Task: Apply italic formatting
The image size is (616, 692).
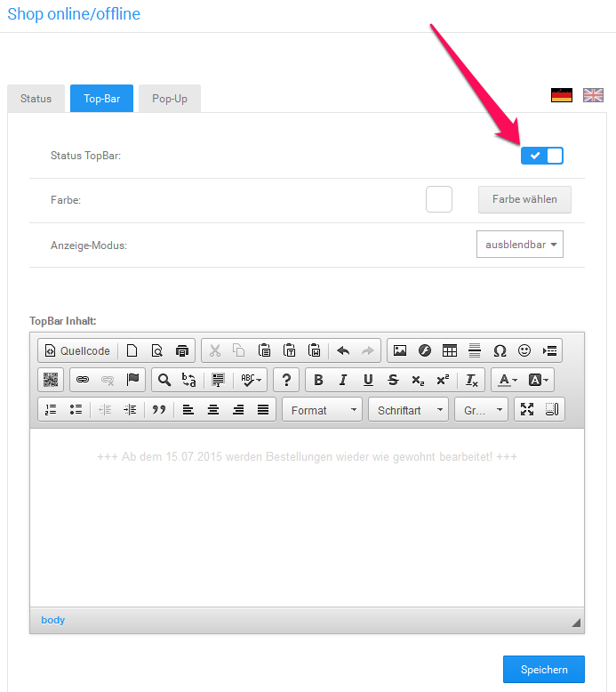Action: [x=343, y=380]
